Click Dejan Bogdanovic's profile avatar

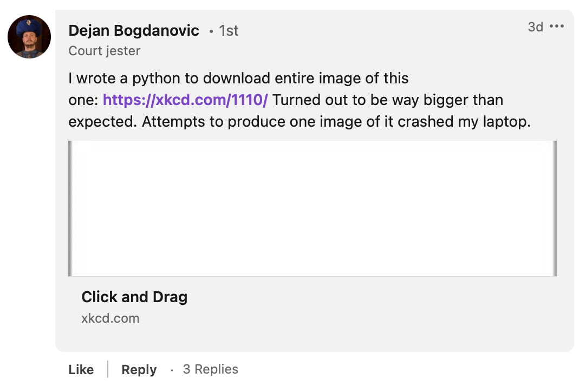click(29, 37)
